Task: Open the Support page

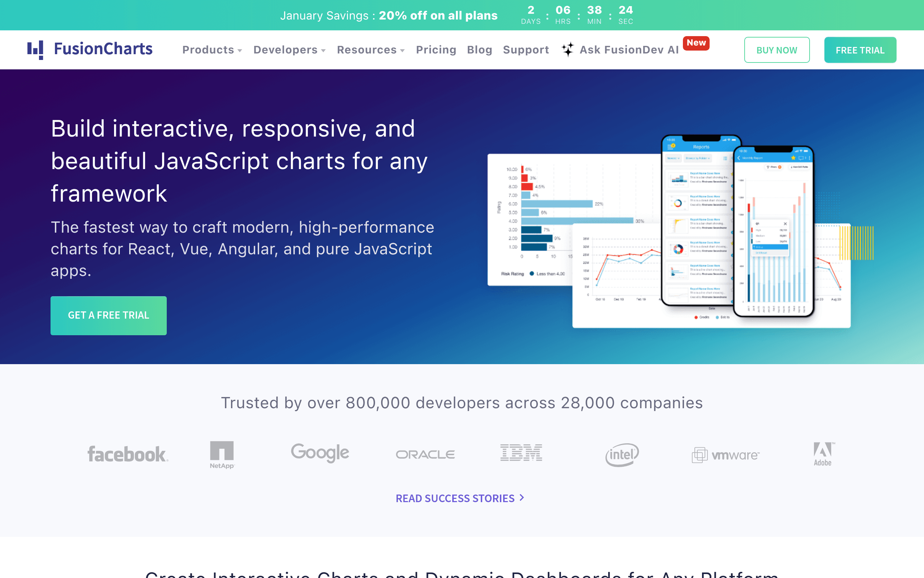Action: (526, 50)
